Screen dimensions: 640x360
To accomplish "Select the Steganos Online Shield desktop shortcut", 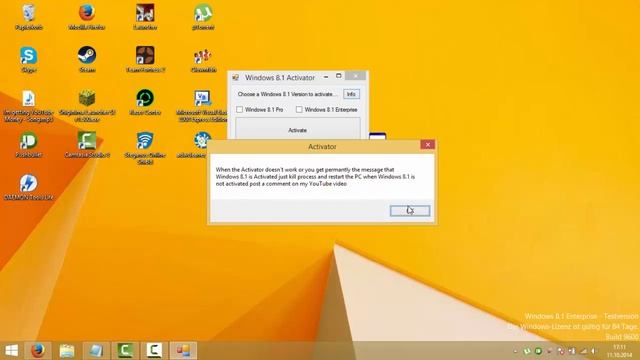I will [145, 148].
